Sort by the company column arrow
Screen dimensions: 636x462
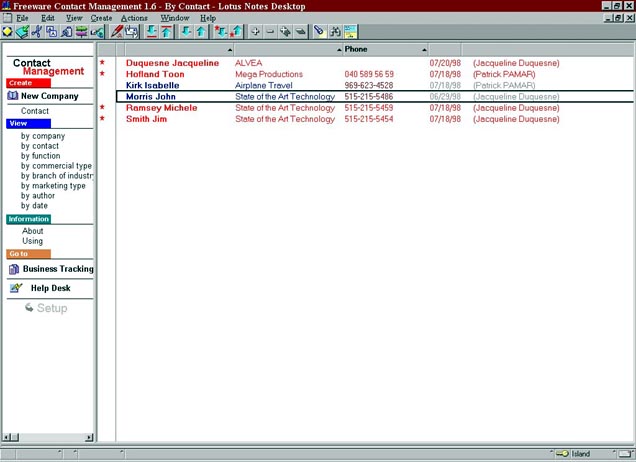339,50
